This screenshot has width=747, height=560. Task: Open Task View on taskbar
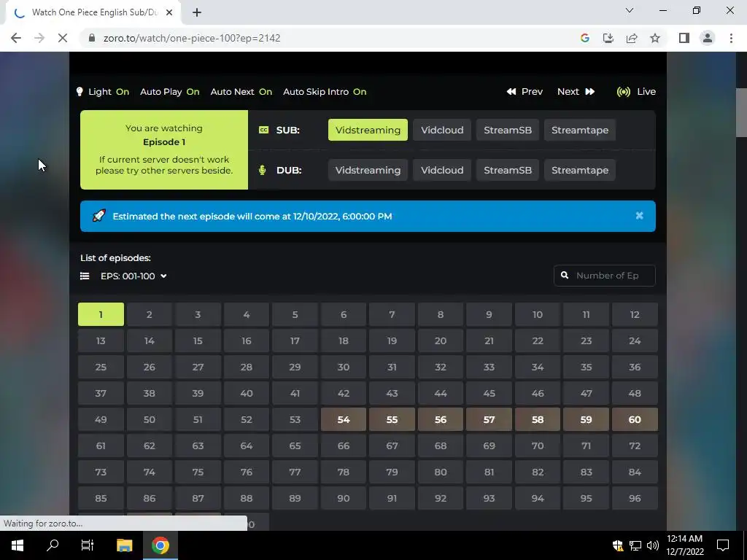tap(88, 545)
